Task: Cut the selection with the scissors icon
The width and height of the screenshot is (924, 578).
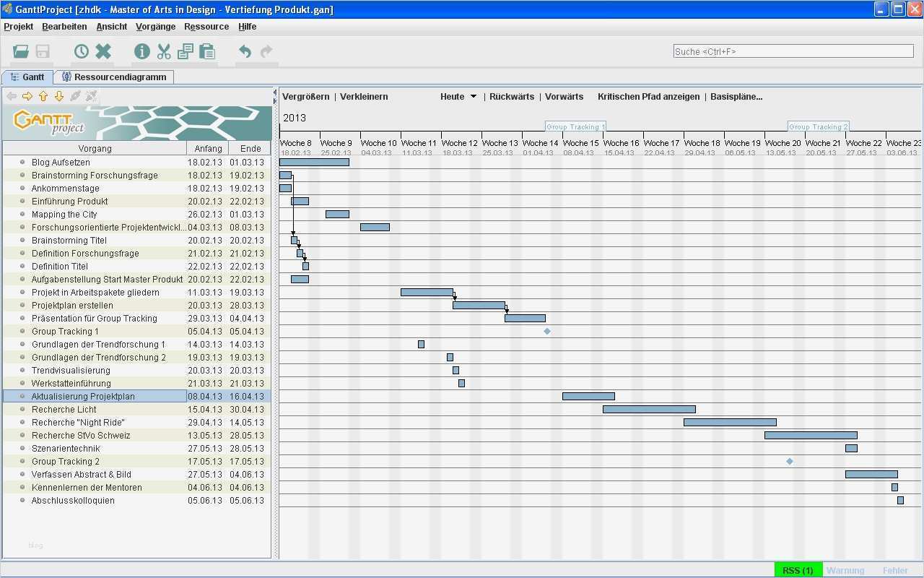Action: [x=164, y=51]
